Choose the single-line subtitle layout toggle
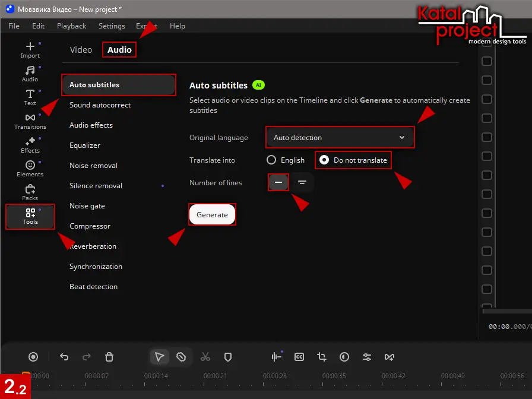The width and height of the screenshot is (532, 399). coord(278,182)
